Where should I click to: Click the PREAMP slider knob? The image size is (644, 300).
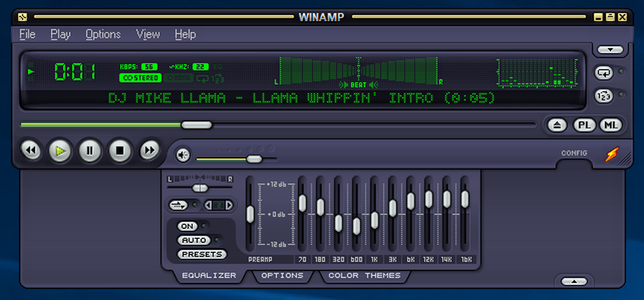click(x=250, y=215)
